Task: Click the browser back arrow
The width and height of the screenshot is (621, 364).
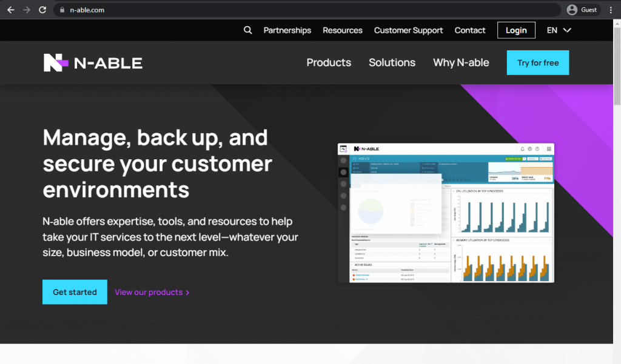Action: 11,10
